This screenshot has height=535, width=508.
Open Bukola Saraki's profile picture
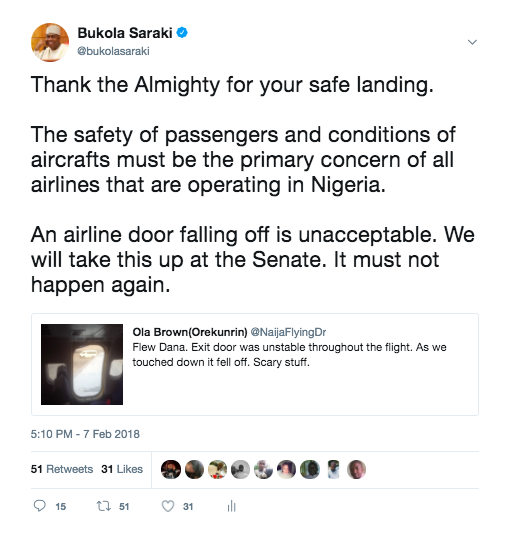tap(50, 42)
